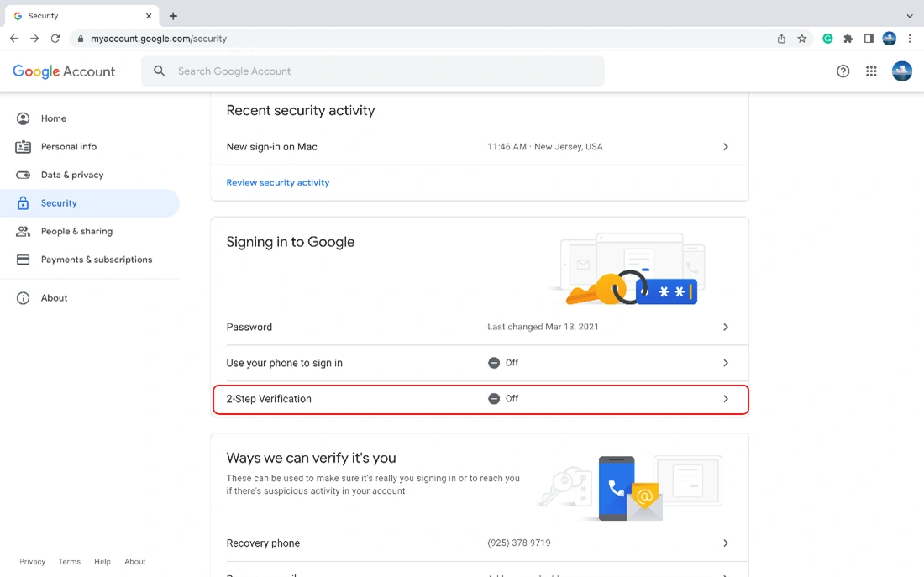
Task: Open the Google Account avatar menu
Action: pyautogui.click(x=901, y=71)
